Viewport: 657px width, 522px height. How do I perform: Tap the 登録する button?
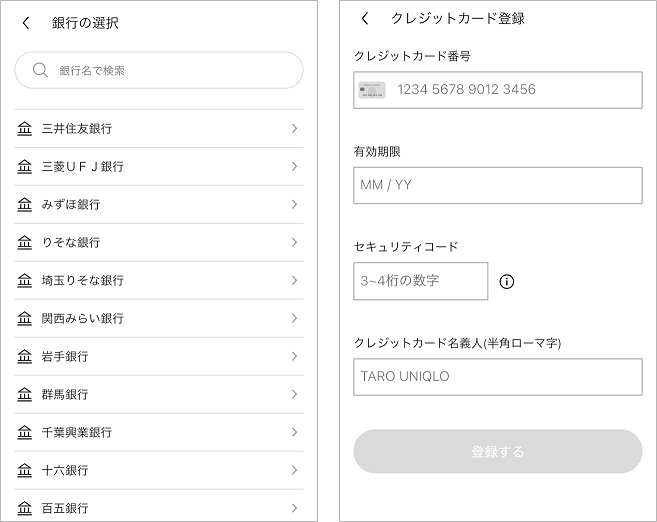coord(498,451)
